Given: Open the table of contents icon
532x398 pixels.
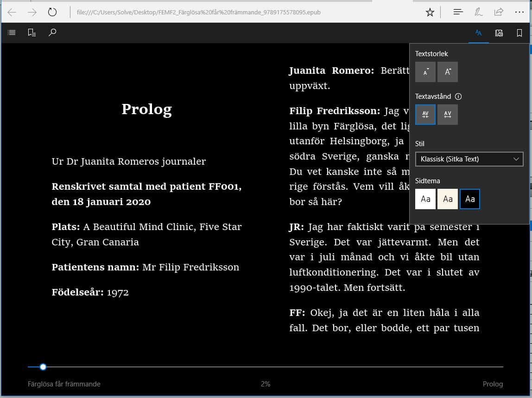Looking at the screenshot, I should coord(12,32).
